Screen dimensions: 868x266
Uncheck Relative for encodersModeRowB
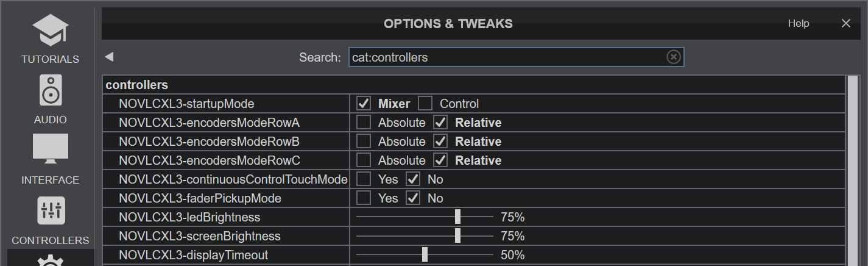coord(440,142)
